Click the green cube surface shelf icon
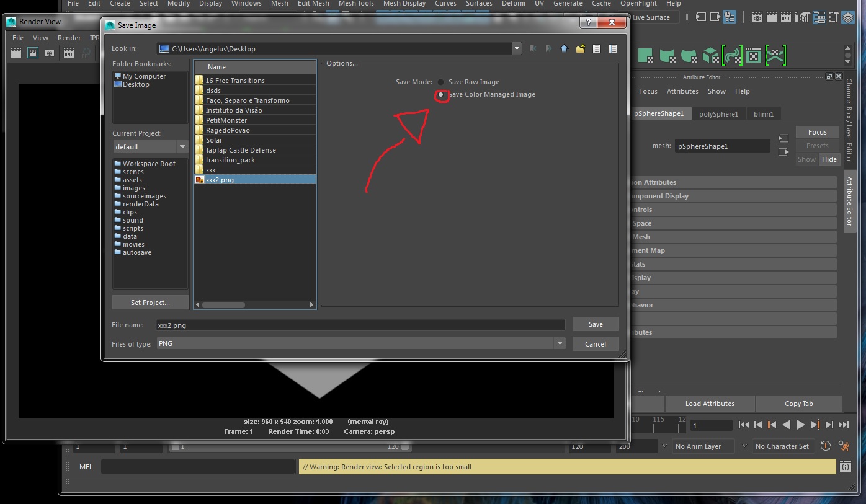Viewport: 866px width, 504px height. (711, 56)
